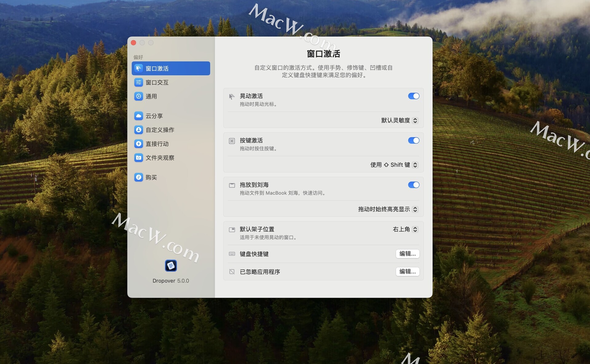590x364 pixels.
Task: Click the 适用于未使用晃动的窗口。 text
Action: point(269,237)
